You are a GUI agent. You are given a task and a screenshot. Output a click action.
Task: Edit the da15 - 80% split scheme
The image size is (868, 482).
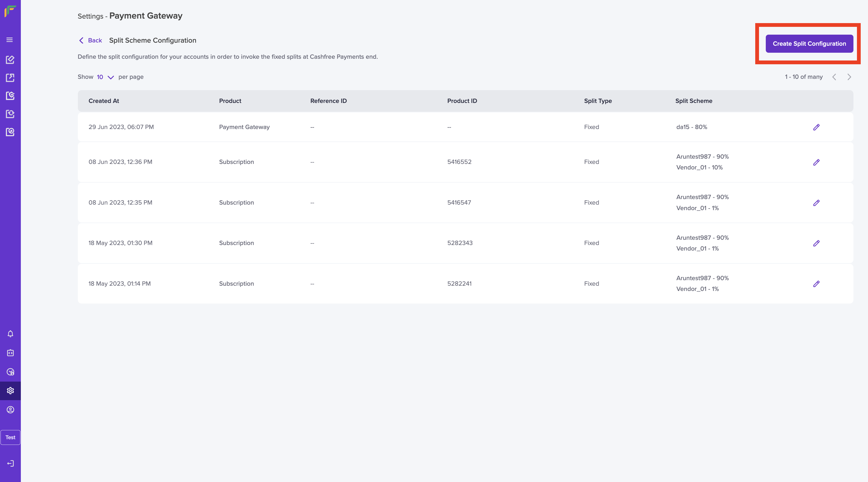coord(816,127)
